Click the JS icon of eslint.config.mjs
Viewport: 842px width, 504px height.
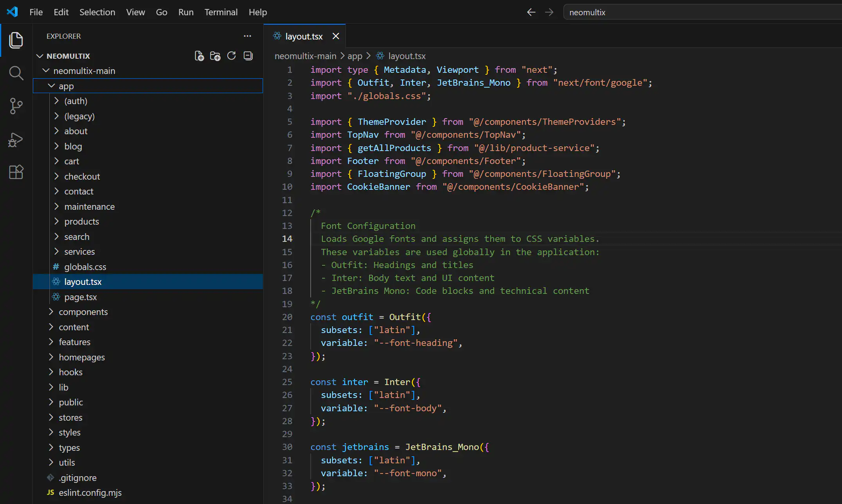(x=50, y=492)
